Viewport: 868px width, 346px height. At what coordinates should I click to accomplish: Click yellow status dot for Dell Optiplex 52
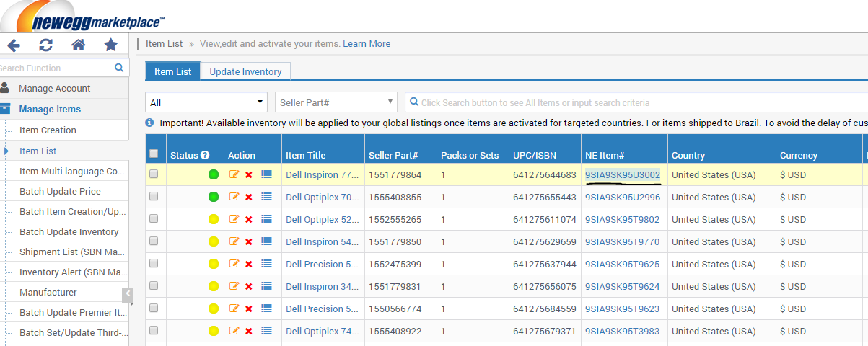click(214, 219)
